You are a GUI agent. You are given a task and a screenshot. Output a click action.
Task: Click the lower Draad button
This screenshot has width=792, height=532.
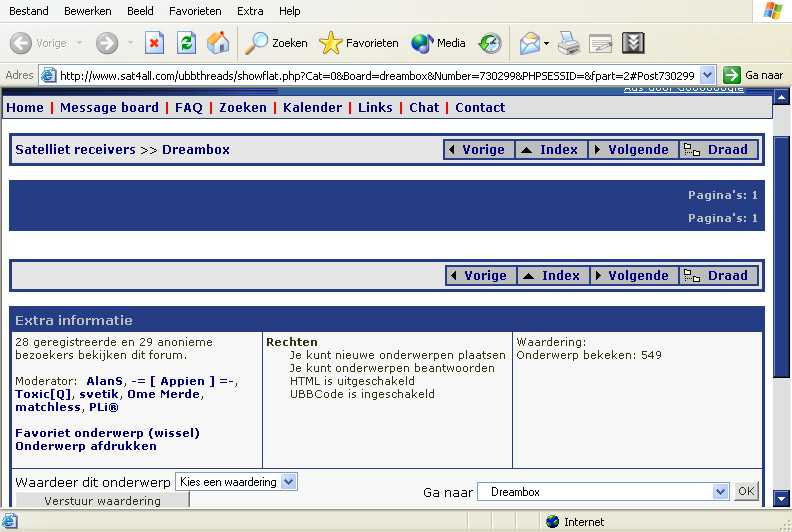718,275
